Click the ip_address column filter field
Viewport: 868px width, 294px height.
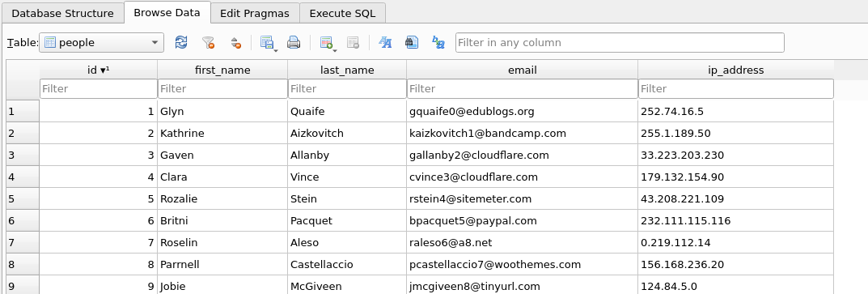736,89
